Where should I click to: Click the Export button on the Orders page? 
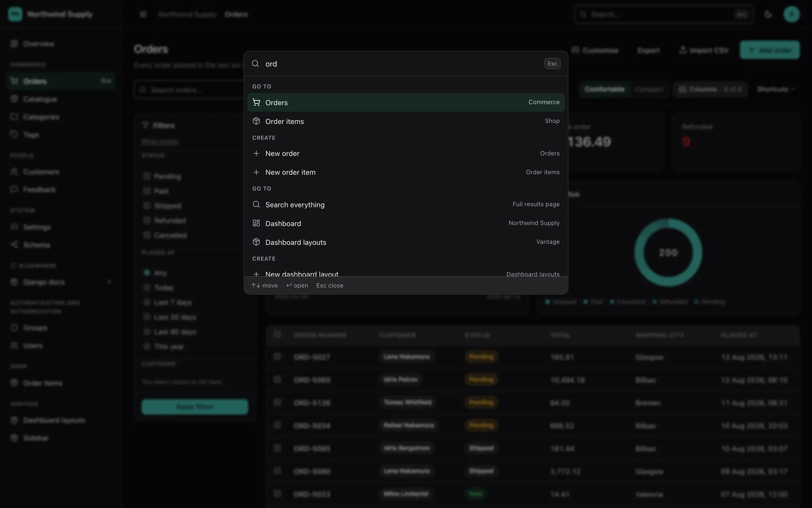[648, 50]
